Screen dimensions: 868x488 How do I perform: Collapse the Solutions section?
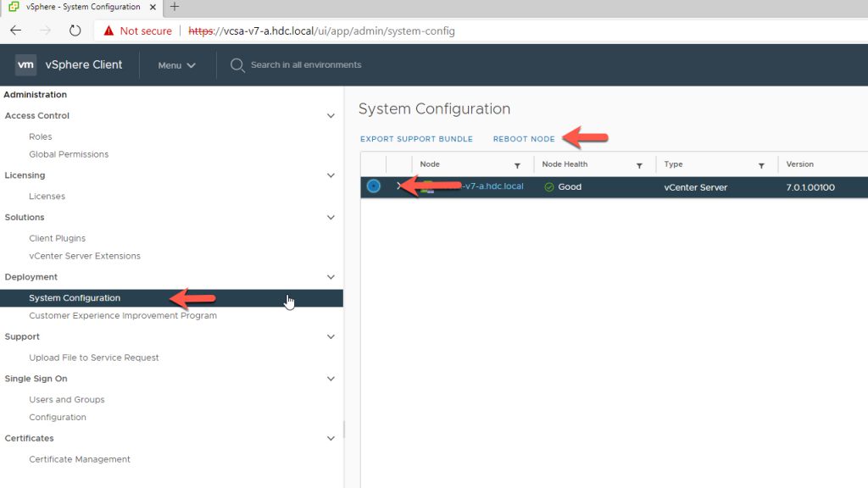point(331,218)
